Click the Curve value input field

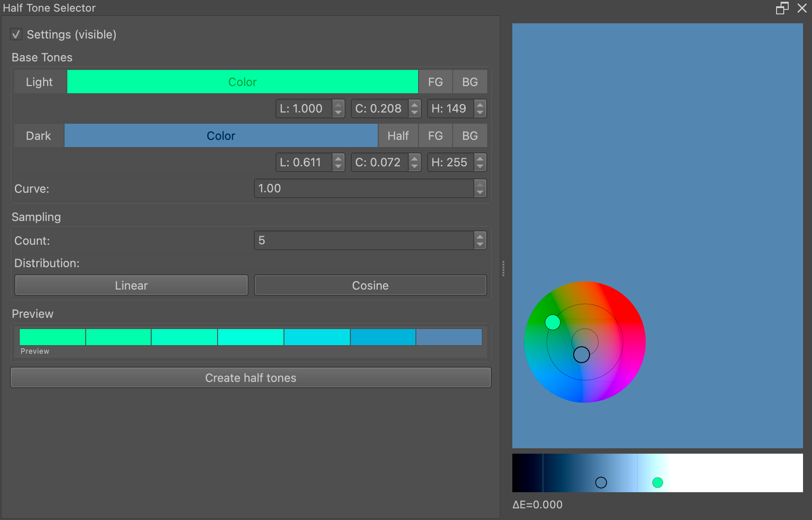pos(363,189)
